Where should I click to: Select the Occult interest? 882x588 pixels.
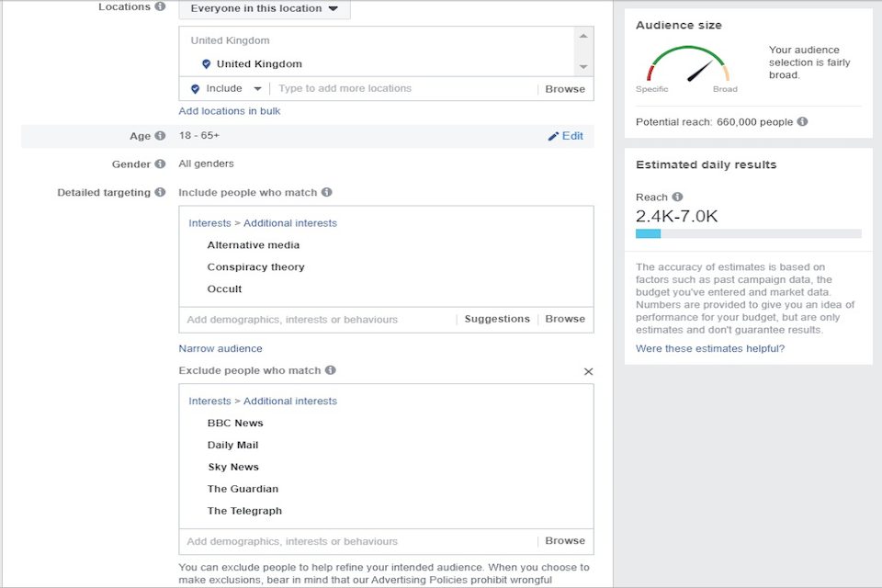pyautogui.click(x=224, y=288)
